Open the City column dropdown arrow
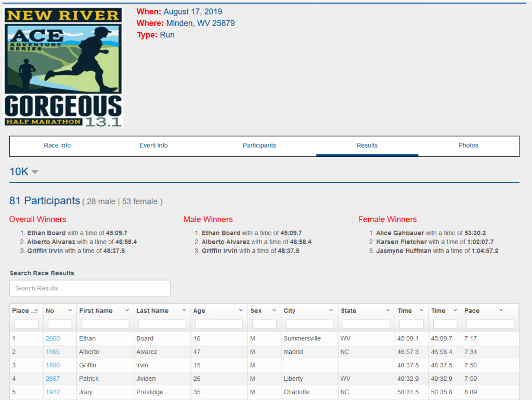This screenshot has height=400, width=532. tap(331, 311)
